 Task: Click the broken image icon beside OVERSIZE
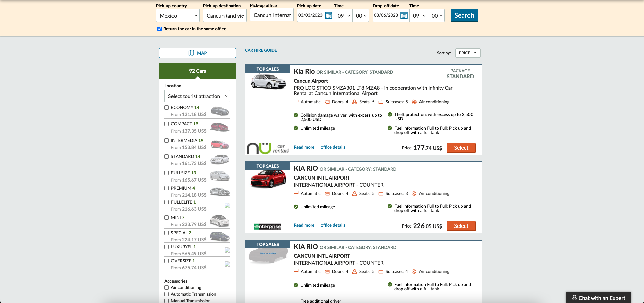(227, 264)
